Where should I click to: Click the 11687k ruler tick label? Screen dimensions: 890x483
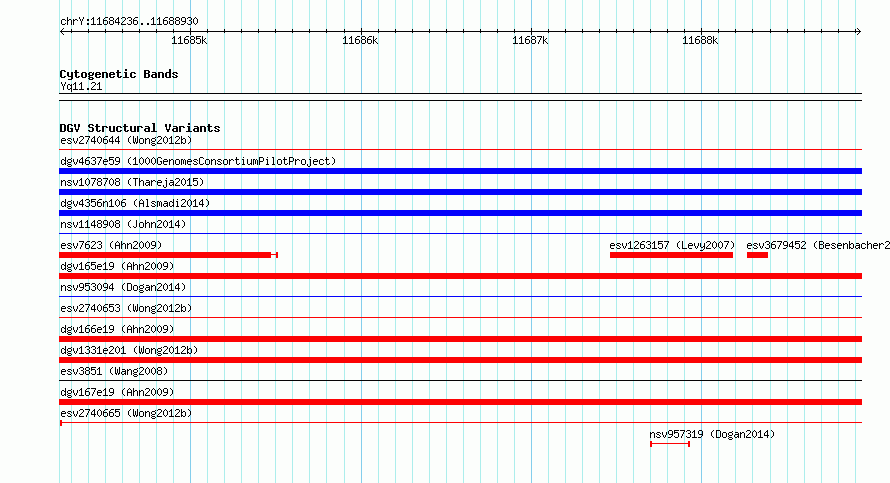coord(530,40)
